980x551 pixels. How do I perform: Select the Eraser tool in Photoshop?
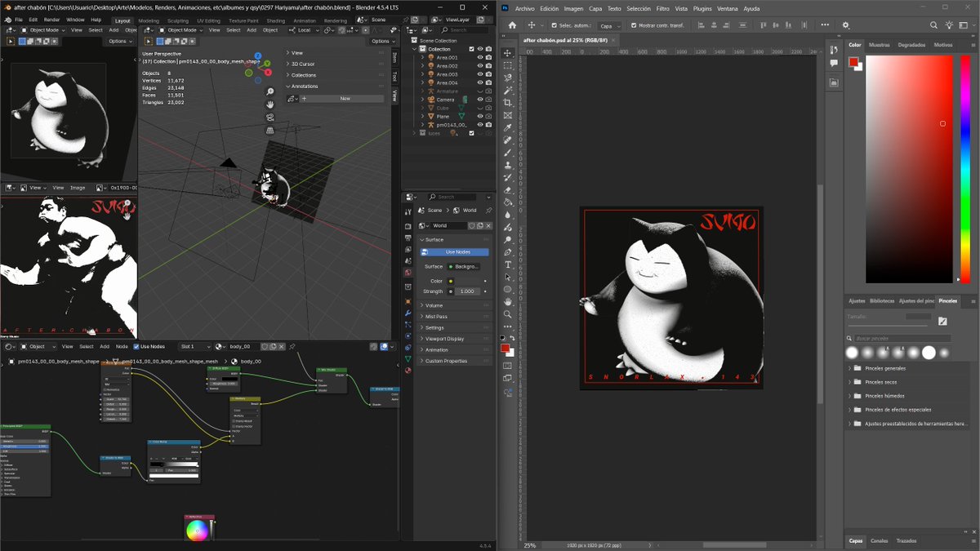coord(508,190)
